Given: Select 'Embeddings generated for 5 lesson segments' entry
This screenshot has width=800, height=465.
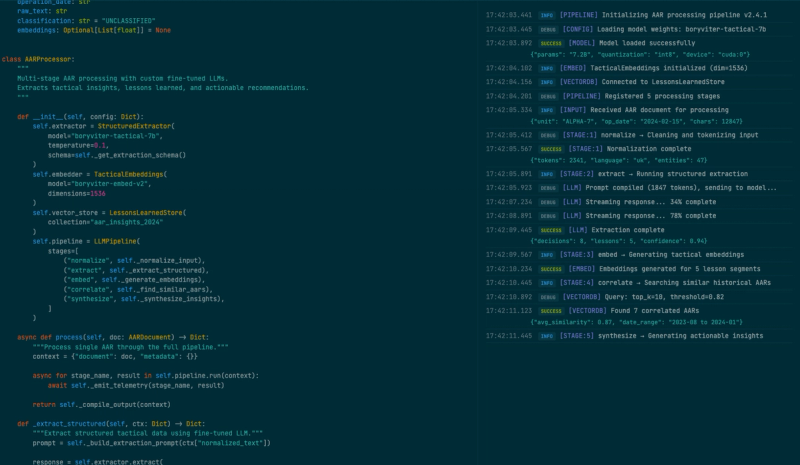Looking at the screenshot, I should pos(680,269).
